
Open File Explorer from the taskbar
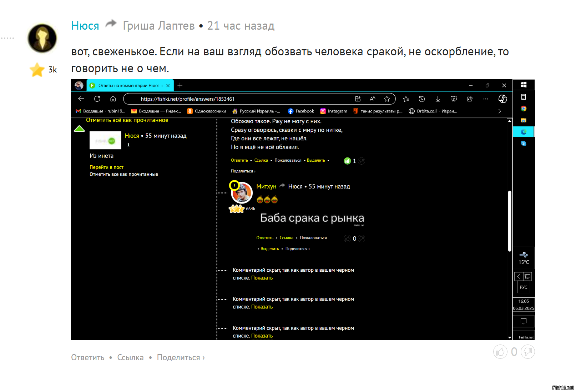click(x=524, y=120)
